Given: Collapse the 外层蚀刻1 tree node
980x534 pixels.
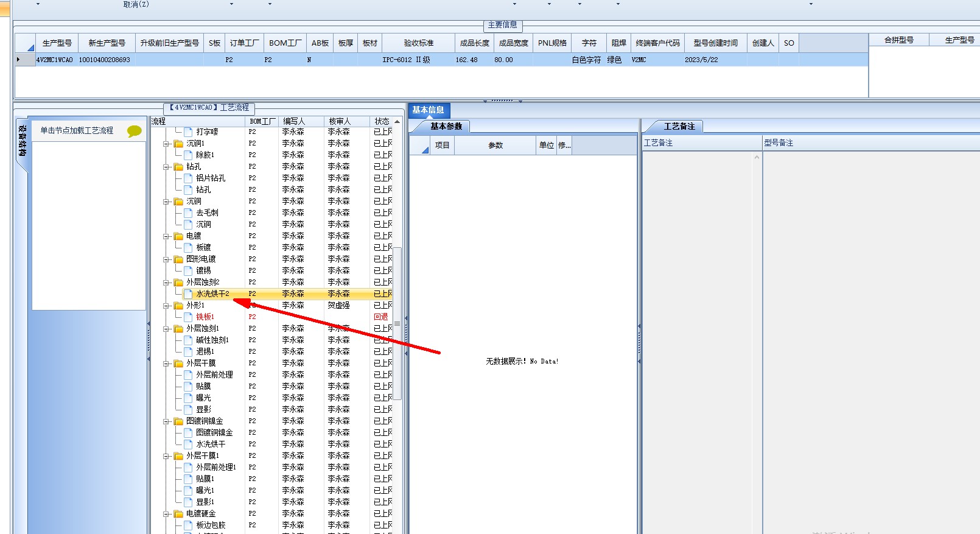Looking at the screenshot, I should point(166,329).
